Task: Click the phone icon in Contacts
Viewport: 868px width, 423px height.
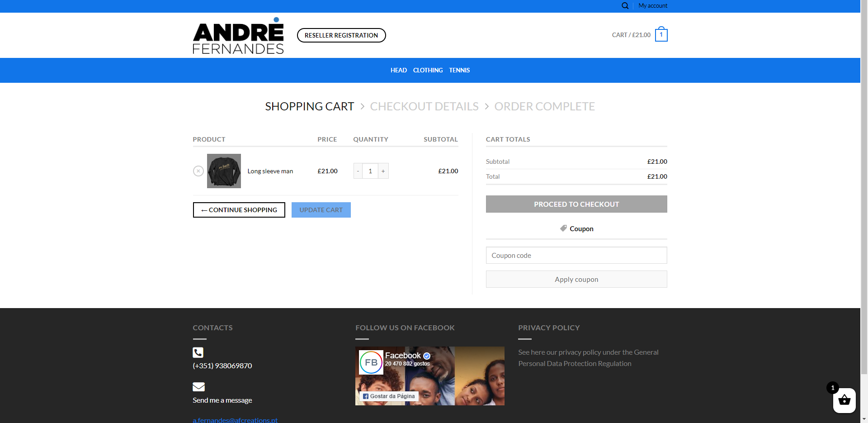Action: 198,352
